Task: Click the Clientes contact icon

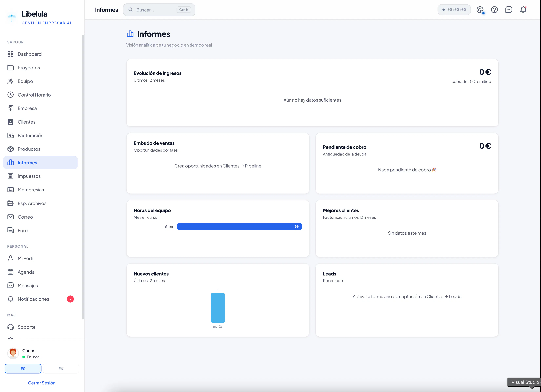Action: pos(10,122)
